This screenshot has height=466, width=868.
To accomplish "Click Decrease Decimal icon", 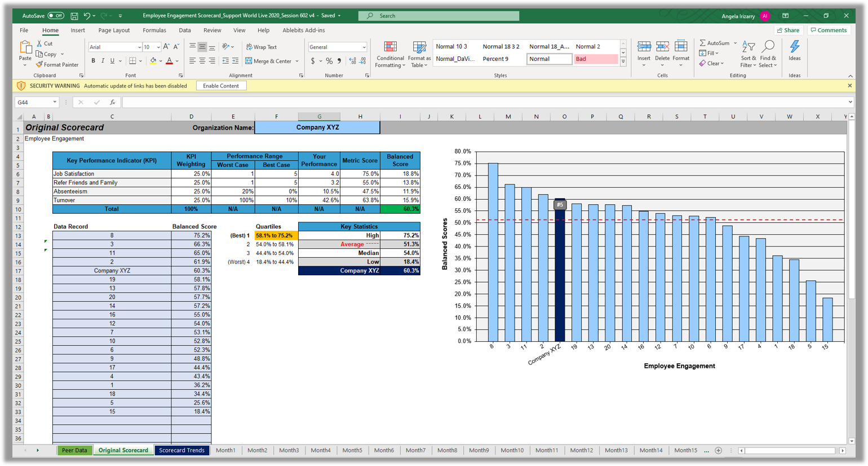I will point(362,61).
